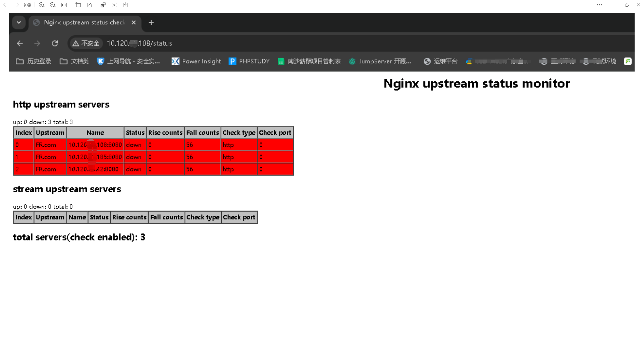This screenshot has height=345, width=644.
Task: Open the 文档类 bookmarks folder
Action: point(74,61)
